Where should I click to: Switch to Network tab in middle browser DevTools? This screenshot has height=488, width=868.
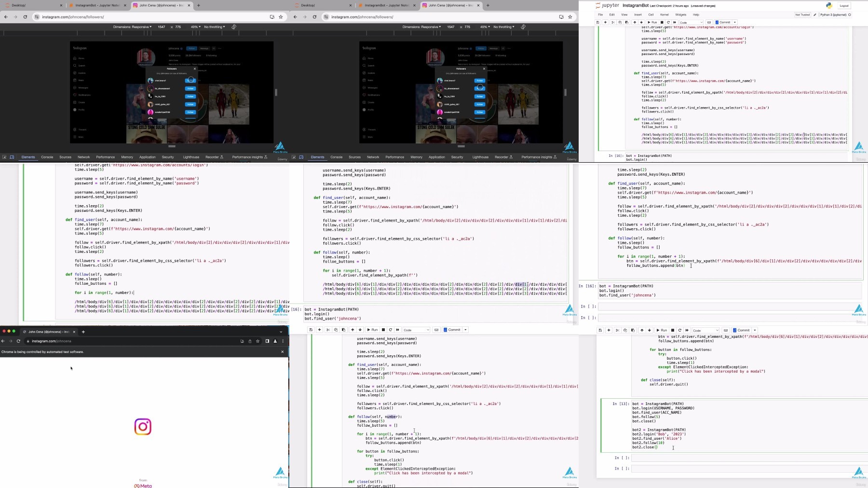click(373, 157)
